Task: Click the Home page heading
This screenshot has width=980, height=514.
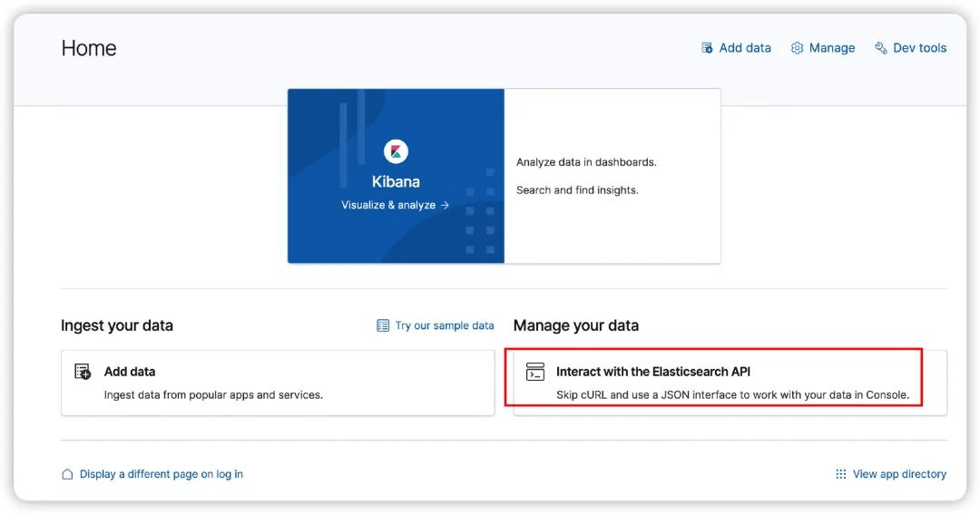Action: pos(89,48)
